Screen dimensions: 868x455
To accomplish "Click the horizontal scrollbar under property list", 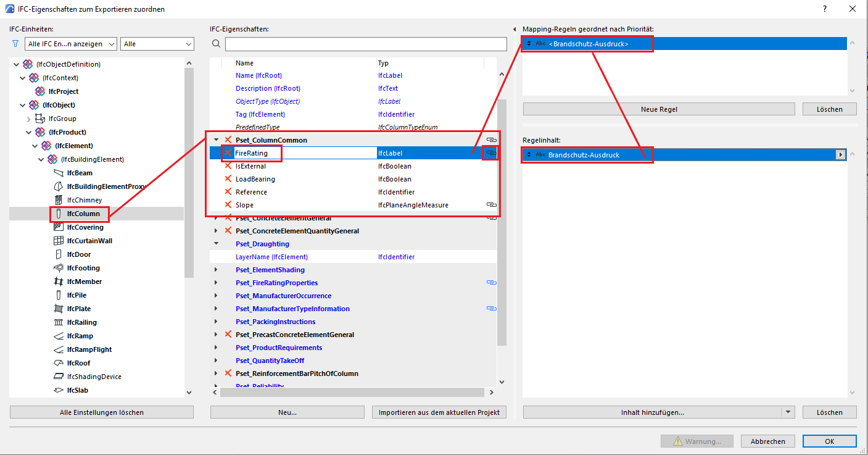I will (x=352, y=392).
